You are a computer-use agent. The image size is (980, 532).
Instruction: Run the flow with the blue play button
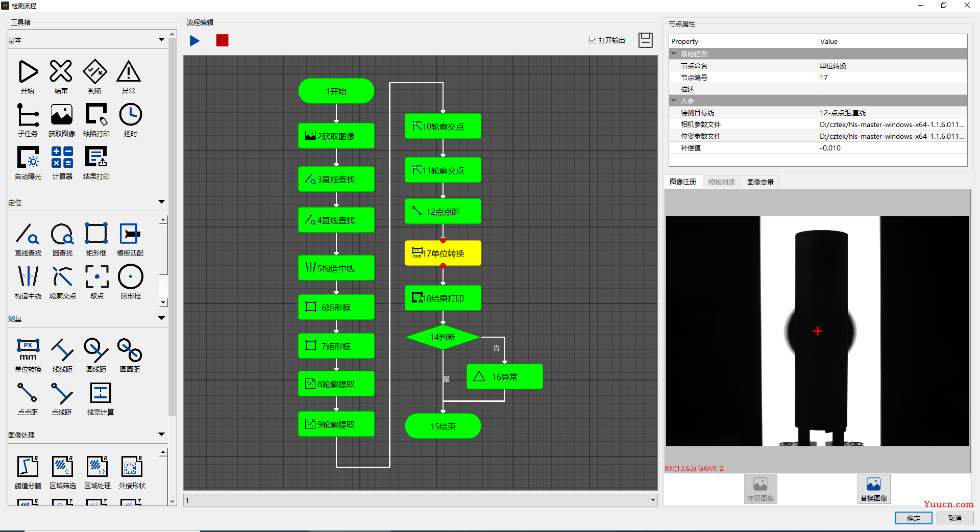click(x=194, y=40)
